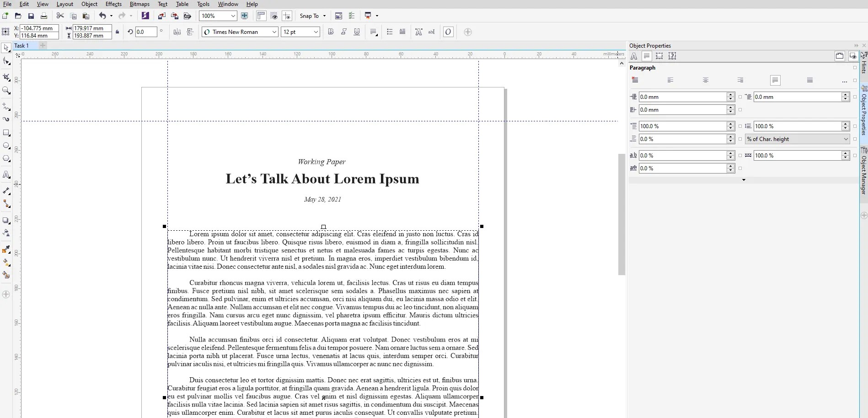Click the rotation angle input field

pyautogui.click(x=146, y=32)
